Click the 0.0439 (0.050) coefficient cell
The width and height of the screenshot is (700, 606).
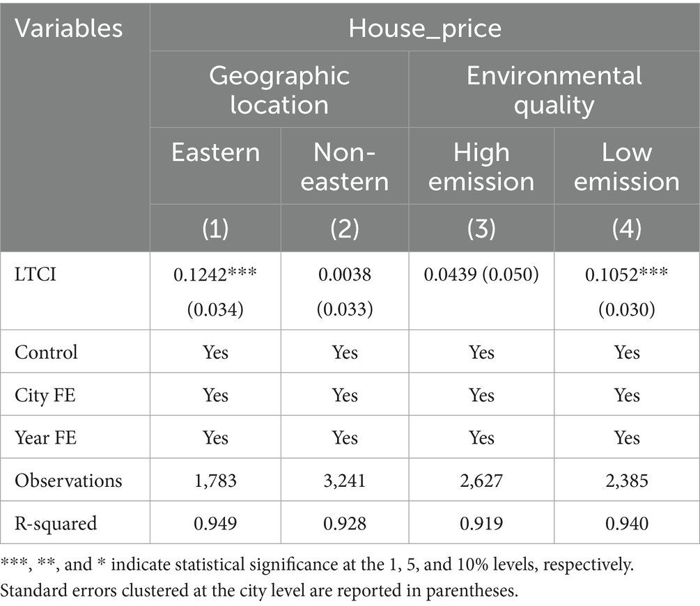point(481,274)
